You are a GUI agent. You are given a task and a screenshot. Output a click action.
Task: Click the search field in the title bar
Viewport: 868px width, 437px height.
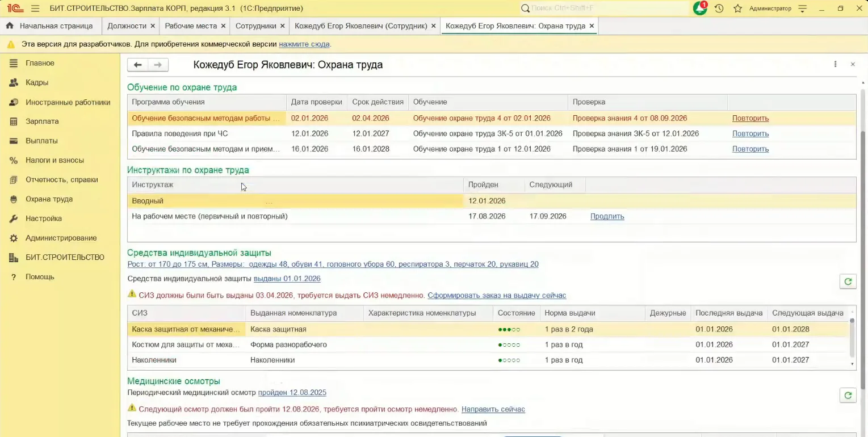605,9
